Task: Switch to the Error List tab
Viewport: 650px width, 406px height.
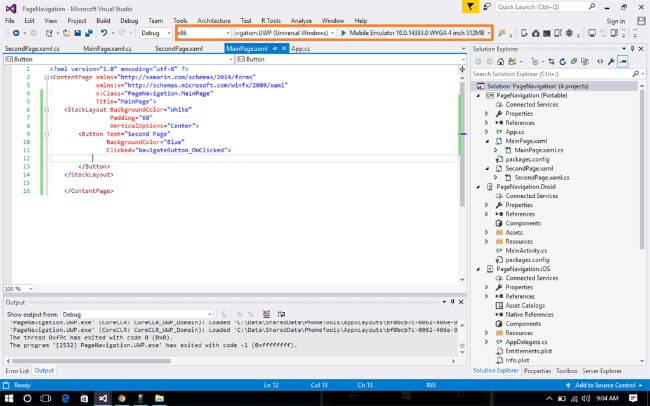Action: click(17, 371)
